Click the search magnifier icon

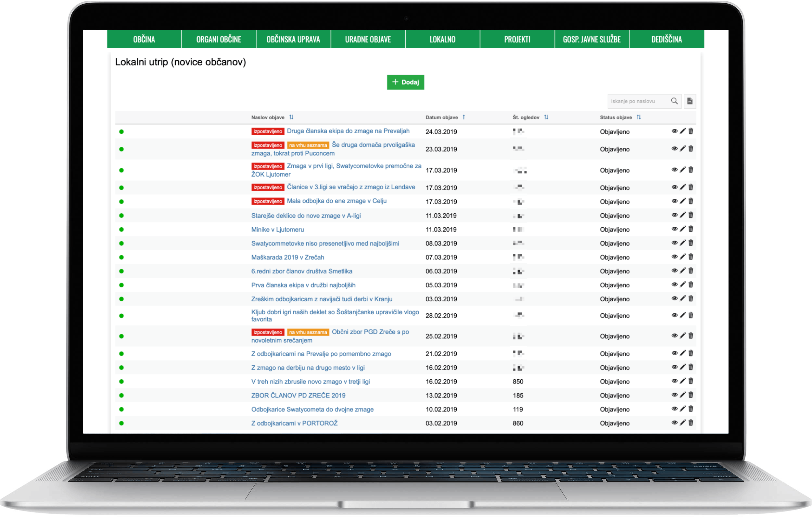pos(674,101)
